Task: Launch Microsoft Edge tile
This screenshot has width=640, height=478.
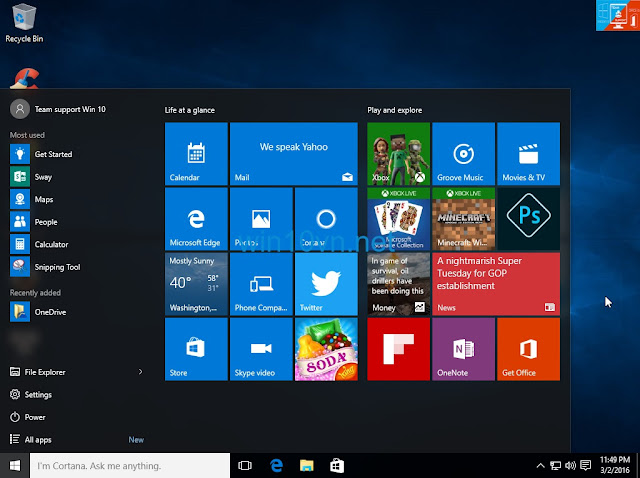Action: coord(196,219)
